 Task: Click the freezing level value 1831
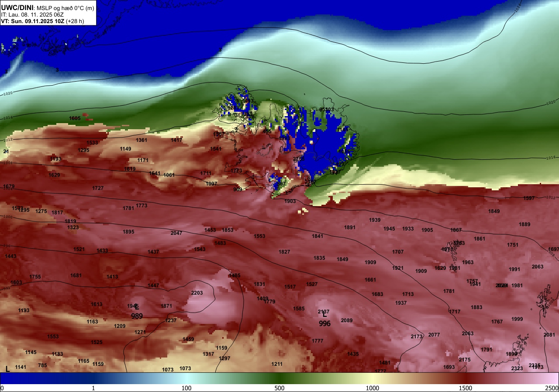coord(259,284)
